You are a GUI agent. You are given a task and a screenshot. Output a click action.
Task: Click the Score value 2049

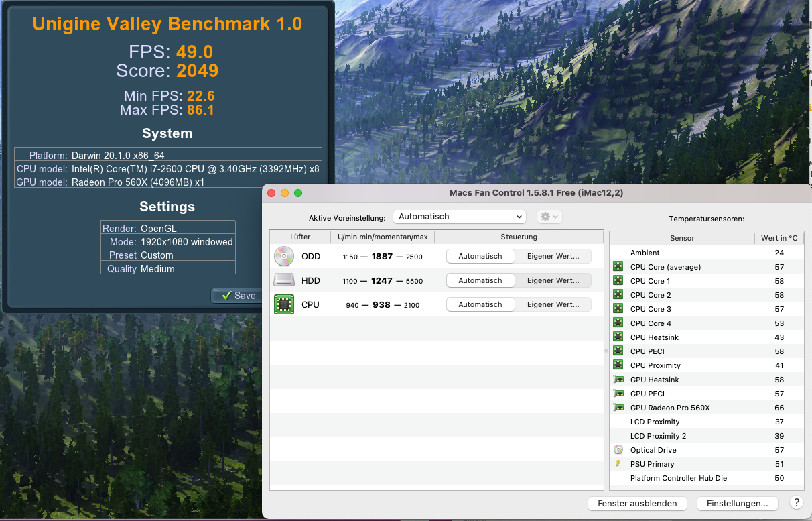198,70
